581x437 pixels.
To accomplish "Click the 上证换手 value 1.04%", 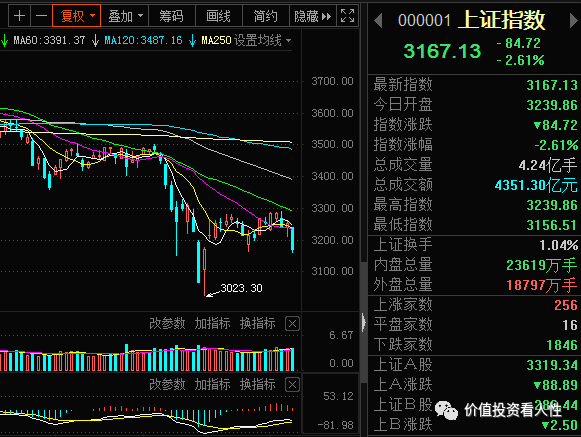I will point(558,245).
